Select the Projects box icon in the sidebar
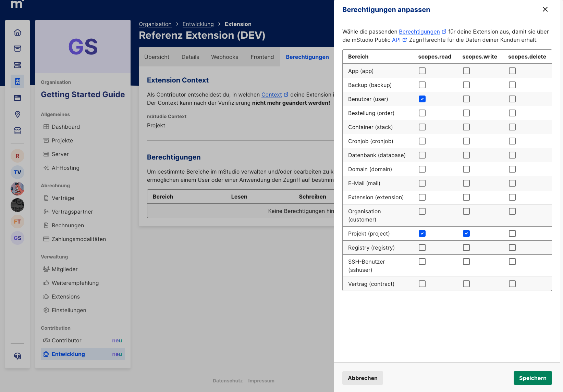The height and width of the screenshot is (392, 563). 17,49
